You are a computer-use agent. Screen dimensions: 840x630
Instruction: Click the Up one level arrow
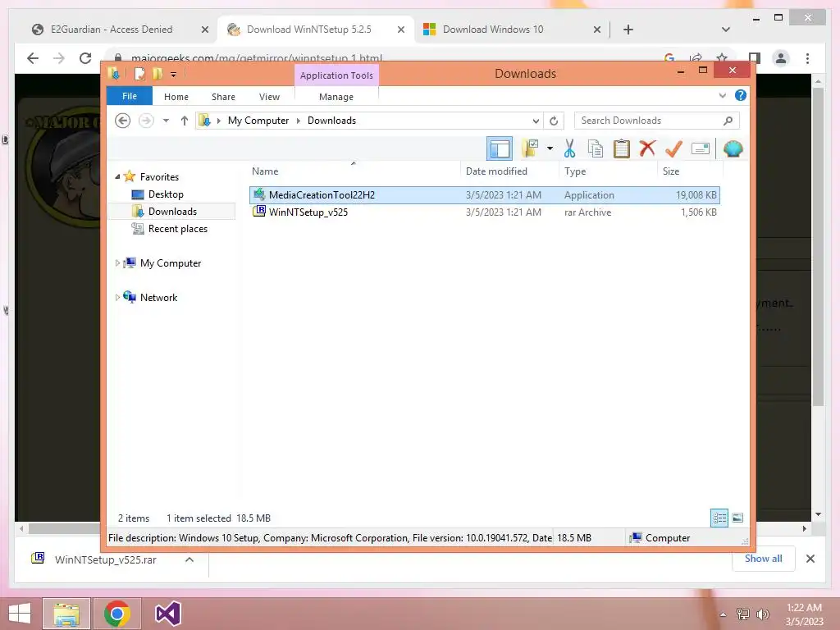tap(185, 121)
